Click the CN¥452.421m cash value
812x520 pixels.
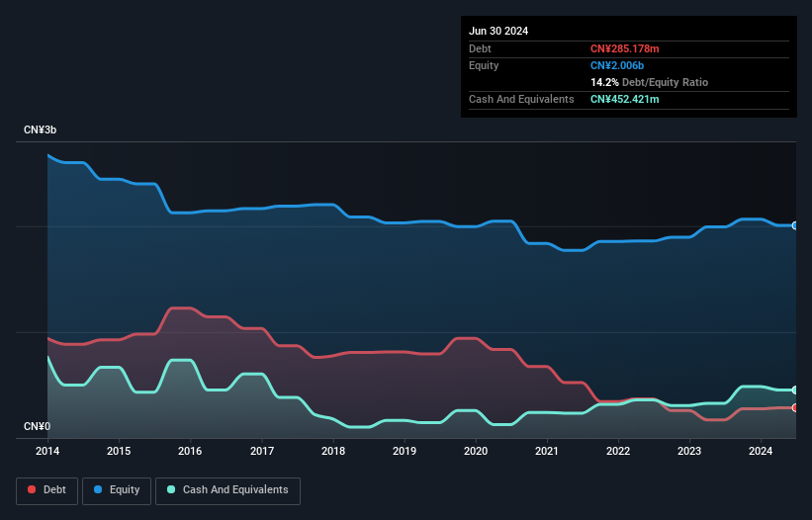pos(624,99)
